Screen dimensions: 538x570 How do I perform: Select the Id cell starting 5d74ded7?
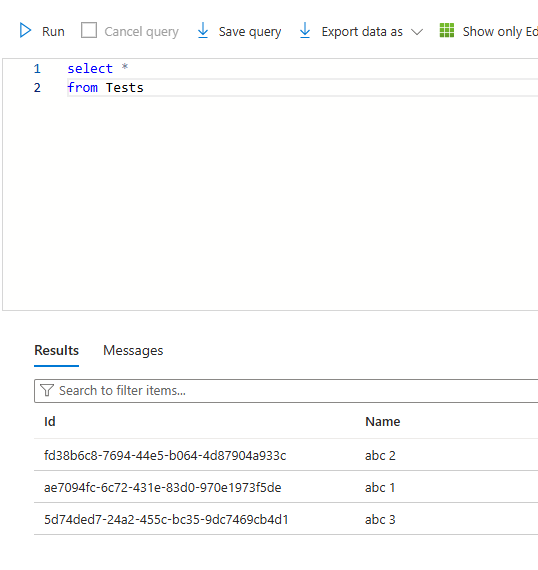166,519
